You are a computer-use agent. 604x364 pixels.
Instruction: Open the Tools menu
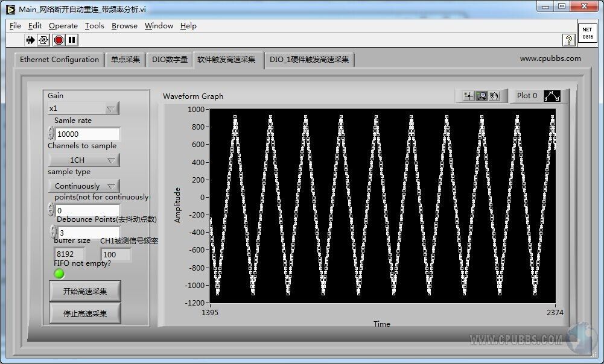click(94, 26)
